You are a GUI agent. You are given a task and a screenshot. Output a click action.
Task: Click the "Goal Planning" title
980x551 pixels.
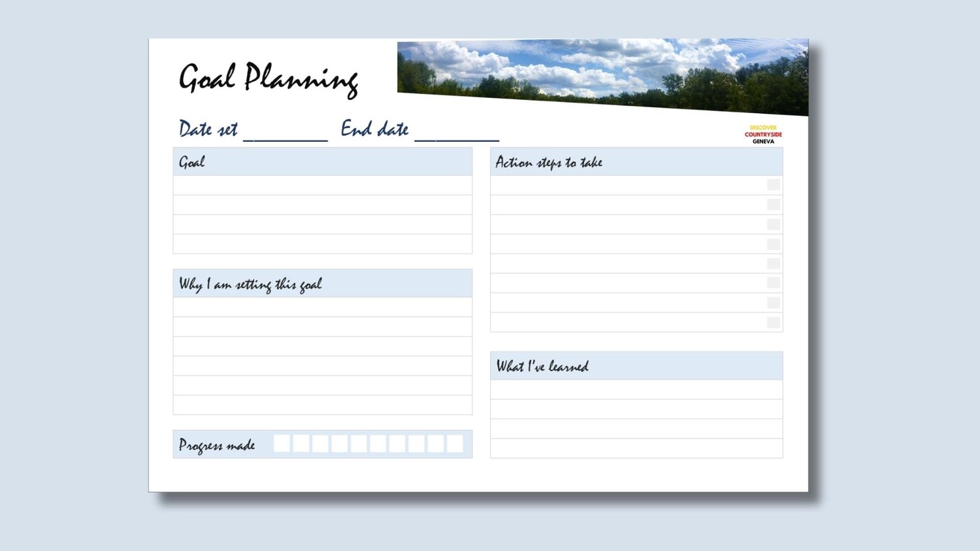[x=269, y=80]
